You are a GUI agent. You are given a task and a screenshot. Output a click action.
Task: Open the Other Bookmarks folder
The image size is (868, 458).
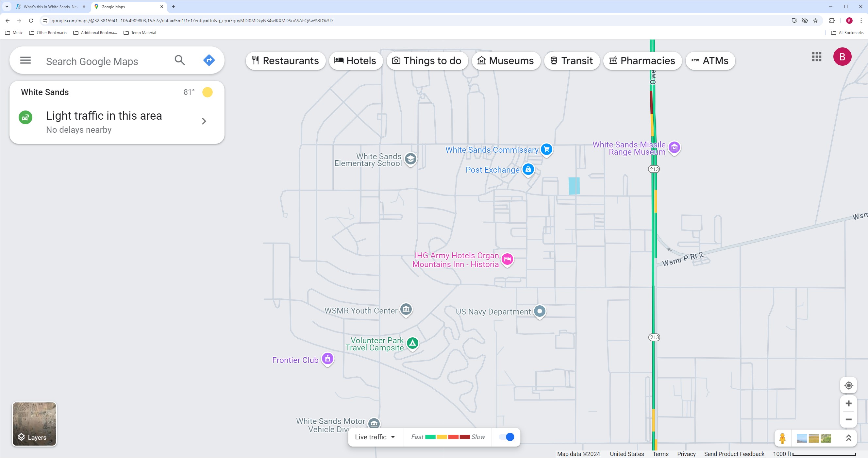(48, 33)
